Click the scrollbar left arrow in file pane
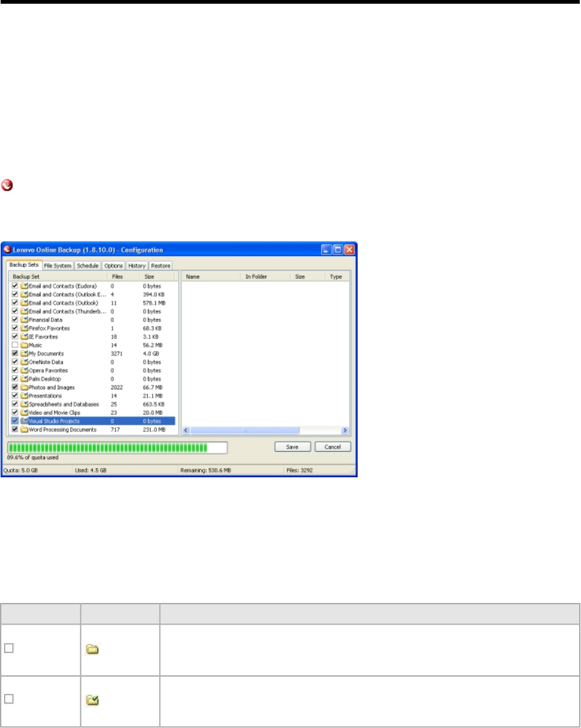This screenshot has width=581, height=728. pos(186,430)
